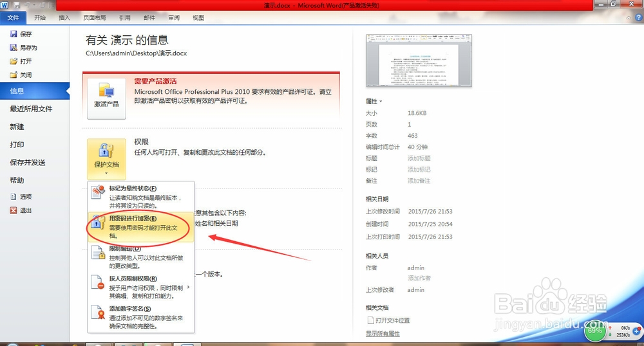Open 按人员限制权限 (Restrict Permission by People)
Image resolution: width=644 pixels, height=346 pixels.
coord(141,287)
